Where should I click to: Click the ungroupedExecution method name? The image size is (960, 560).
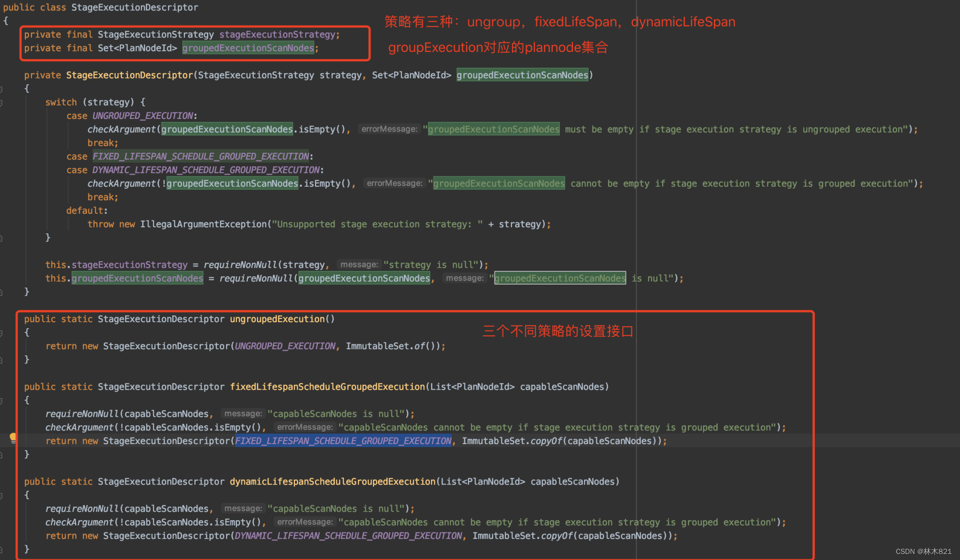[x=277, y=319]
